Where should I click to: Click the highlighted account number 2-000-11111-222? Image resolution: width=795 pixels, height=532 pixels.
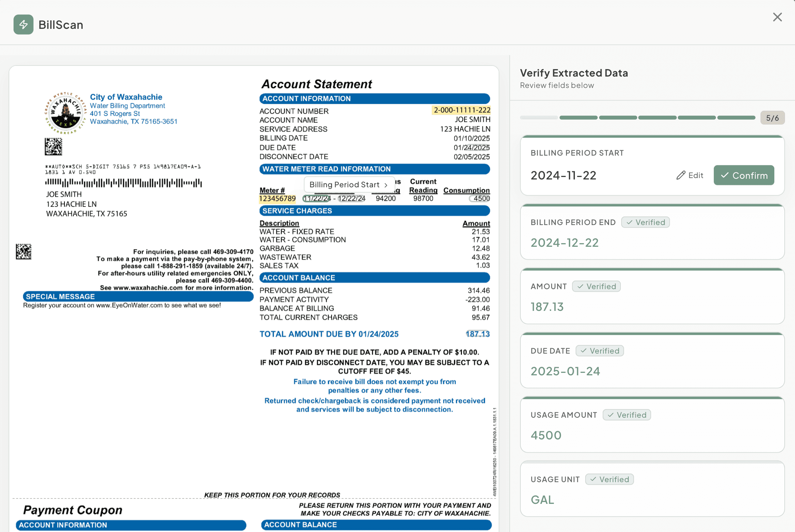(x=462, y=110)
